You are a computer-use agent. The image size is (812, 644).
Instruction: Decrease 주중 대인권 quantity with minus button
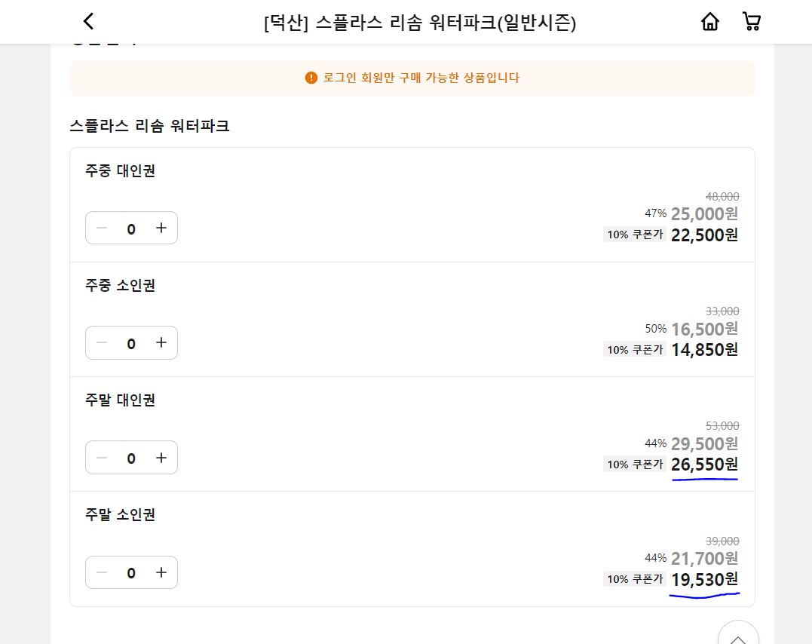tap(102, 228)
